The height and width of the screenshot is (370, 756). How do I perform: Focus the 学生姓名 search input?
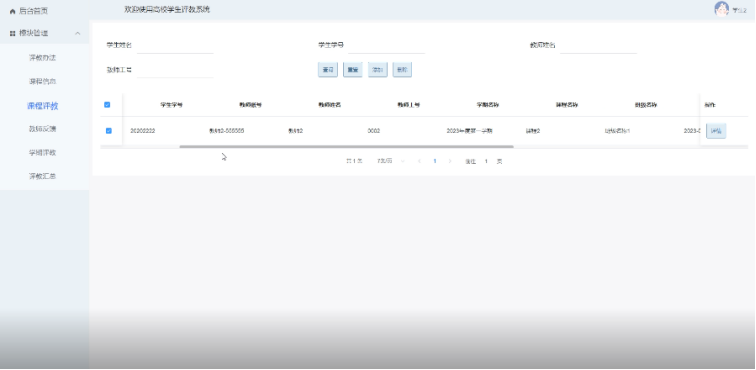pyautogui.click(x=175, y=45)
